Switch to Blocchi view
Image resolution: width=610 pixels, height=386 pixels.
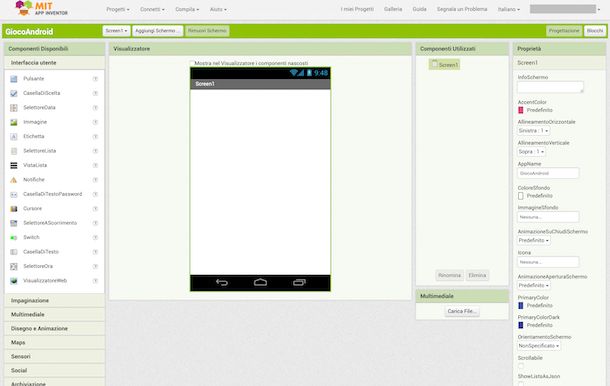594,31
